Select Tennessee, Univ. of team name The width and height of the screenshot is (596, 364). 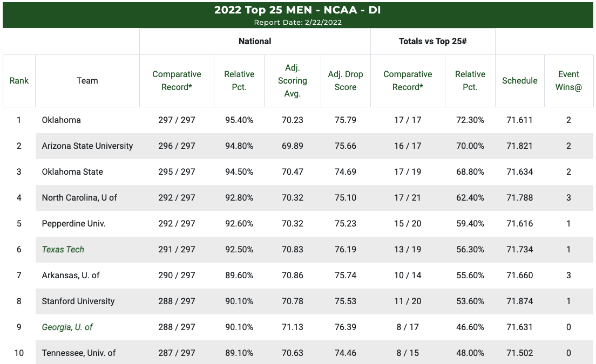(x=79, y=353)
